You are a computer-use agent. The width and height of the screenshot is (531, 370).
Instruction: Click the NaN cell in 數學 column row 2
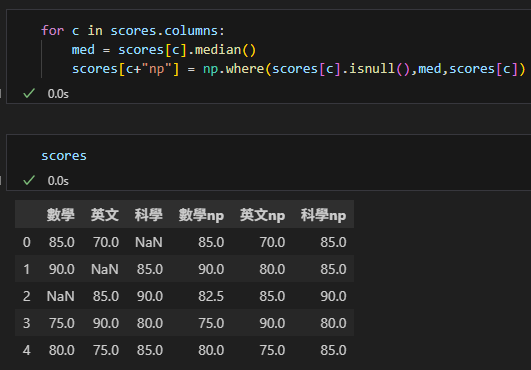click(x=61, y=297)
